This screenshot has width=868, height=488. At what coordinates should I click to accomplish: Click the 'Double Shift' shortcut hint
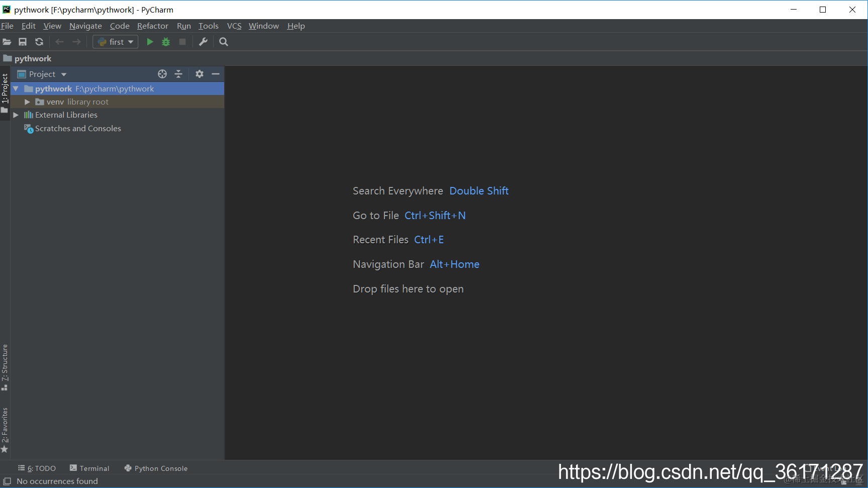[479, 191]
